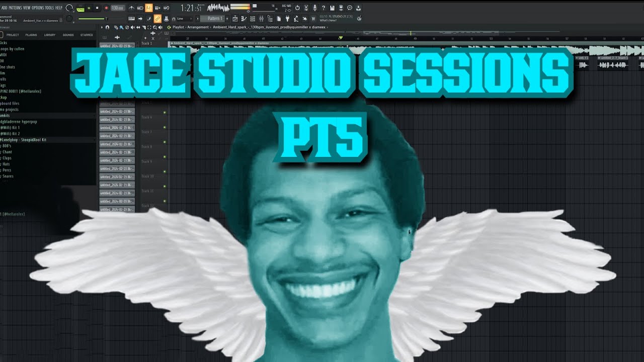The image size is (644, 362).
Task: Click the 1:21:51 time display
Action: click(x=191, y=8)
